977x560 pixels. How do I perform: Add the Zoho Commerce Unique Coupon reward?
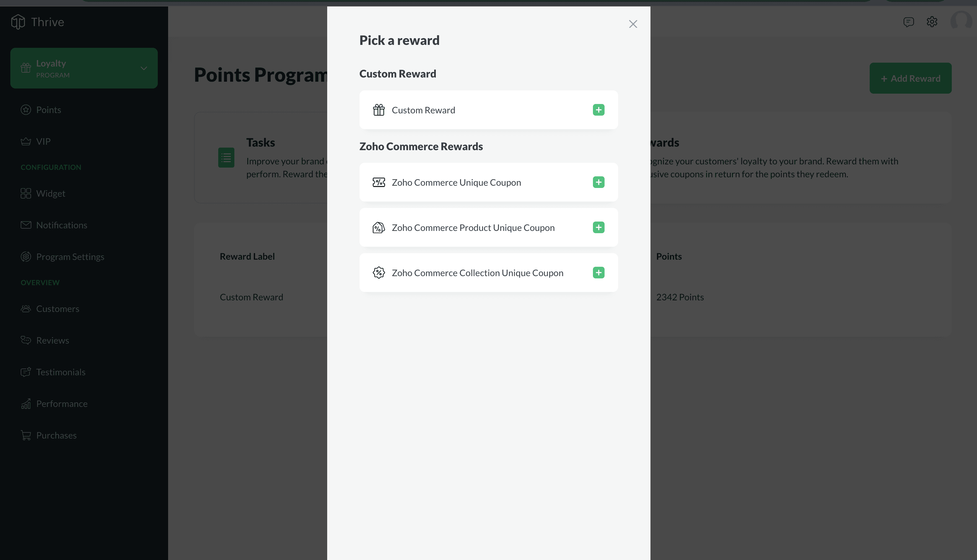[x=598, y=182]
